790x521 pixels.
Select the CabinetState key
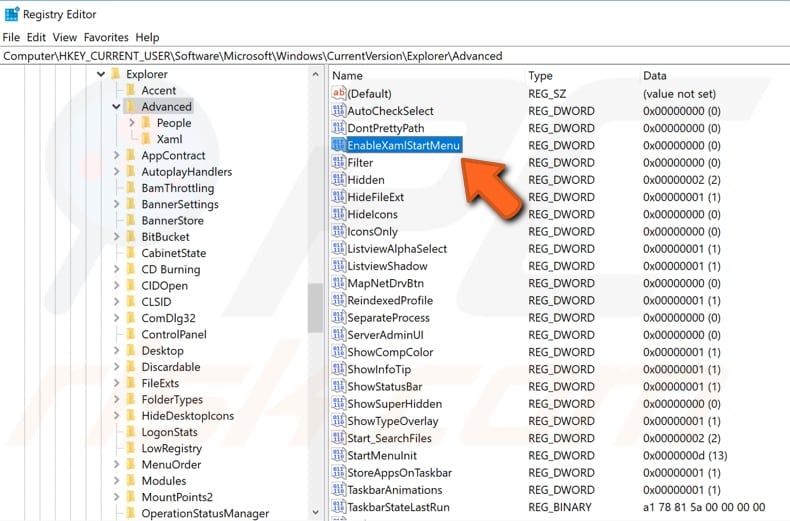(174, 253)
